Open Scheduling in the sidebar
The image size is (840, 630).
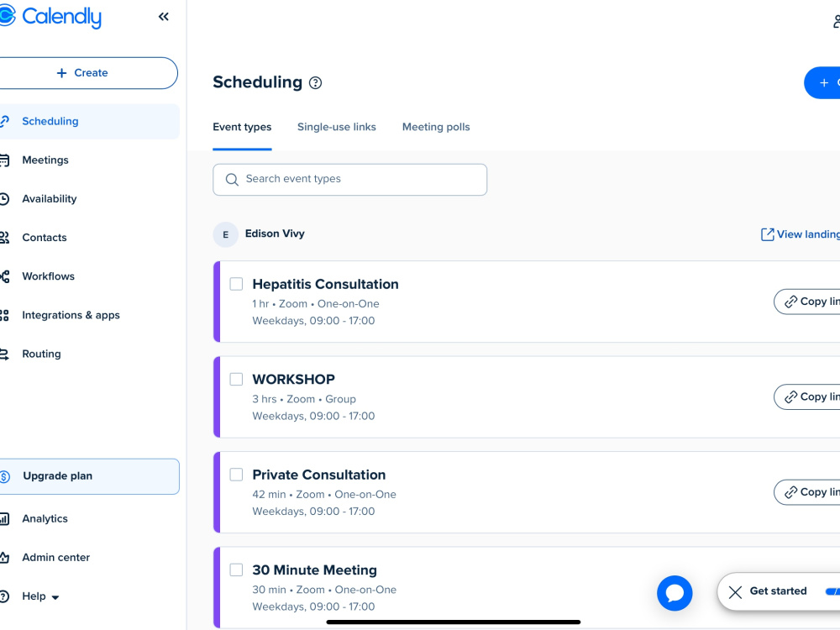tap(90, 121)
